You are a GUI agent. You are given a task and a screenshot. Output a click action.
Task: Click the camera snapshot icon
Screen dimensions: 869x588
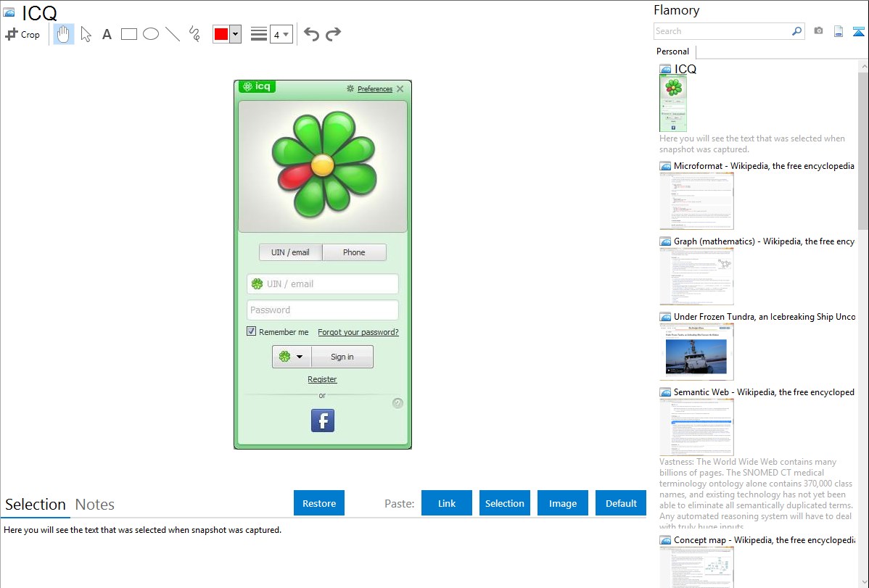tap(818, 31)
